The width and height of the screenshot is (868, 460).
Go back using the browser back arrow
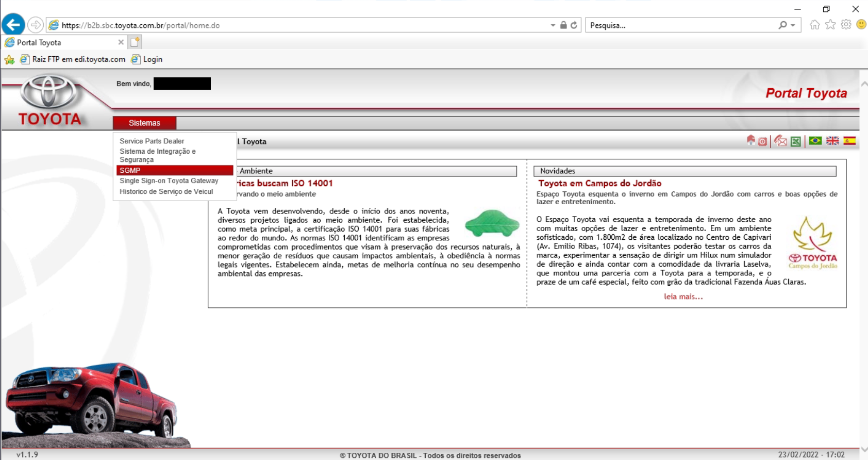(13, 24)
